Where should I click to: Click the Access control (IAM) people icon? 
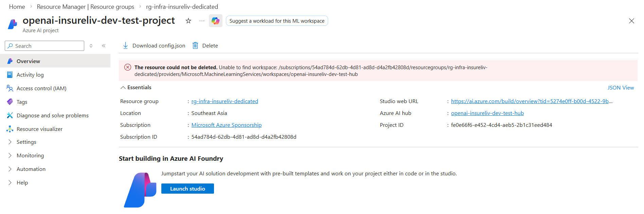click(10, 88)
